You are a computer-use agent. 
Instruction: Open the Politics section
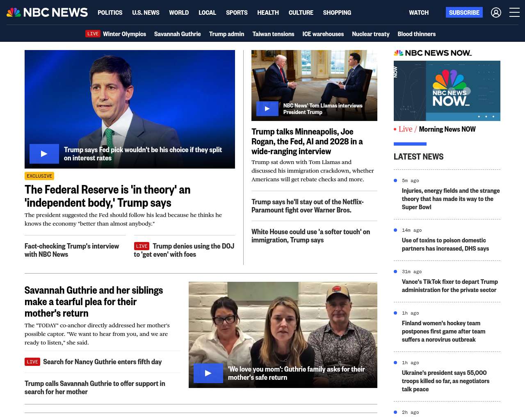coord(110,13)
